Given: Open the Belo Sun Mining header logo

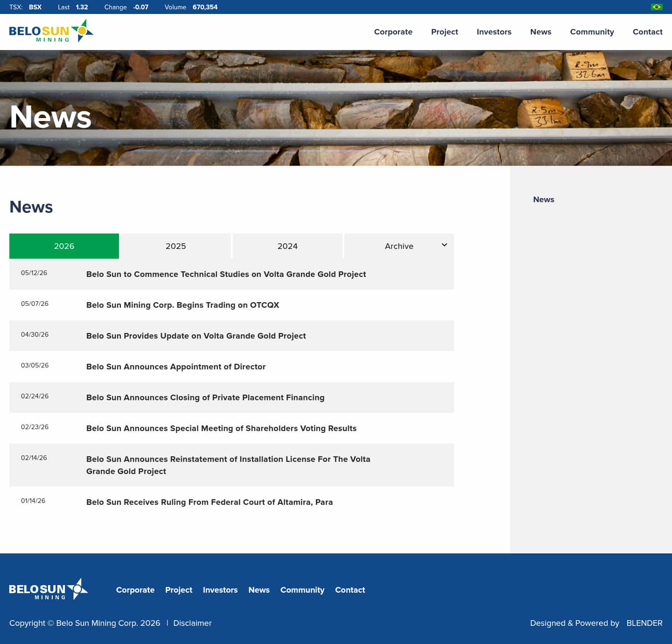Looking at the screenshot, I should coord(51,31).
